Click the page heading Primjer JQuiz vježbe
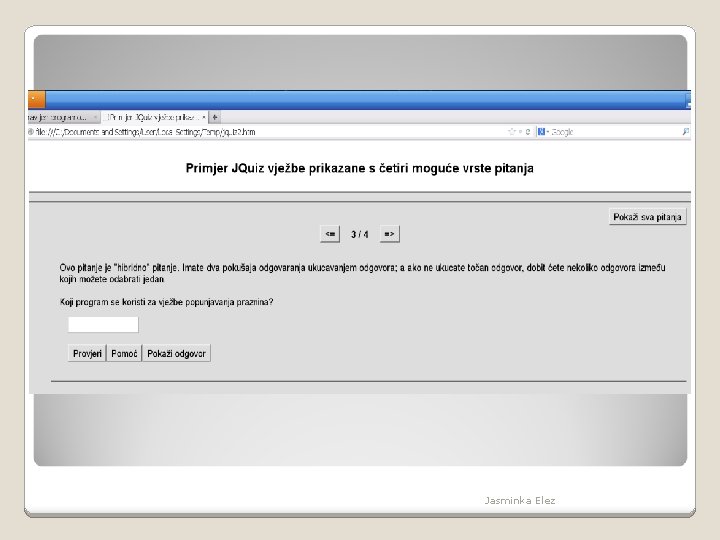Screen dimensions: 720x540 tap(360, 168)
